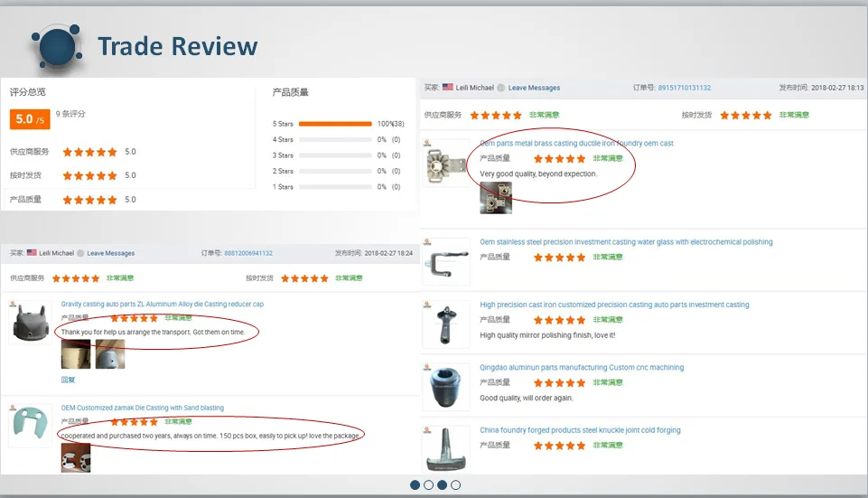Click the 2018-02-27 18:24 publish time
The image size is (868, 498).
[x=388, y=253]
